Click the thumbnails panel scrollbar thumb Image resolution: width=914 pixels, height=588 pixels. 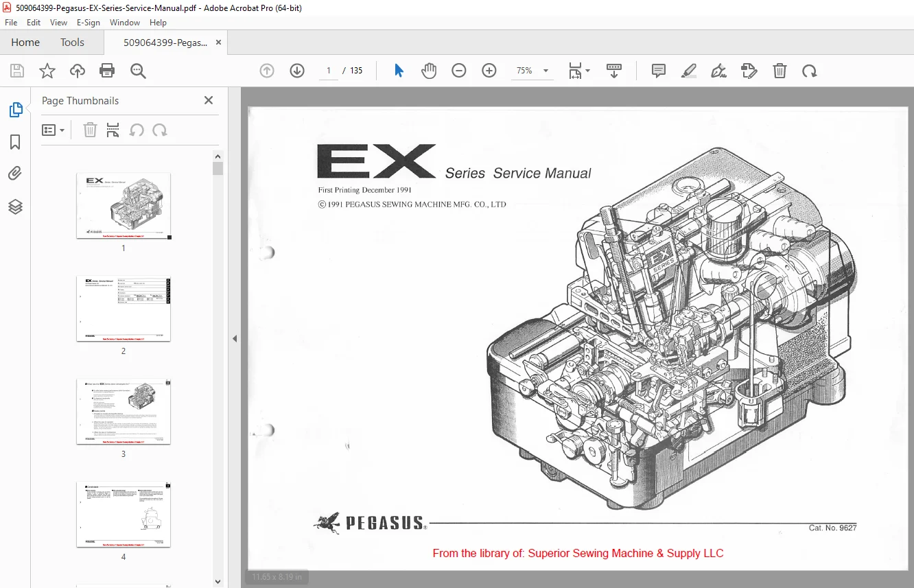(x=218, y=169)
